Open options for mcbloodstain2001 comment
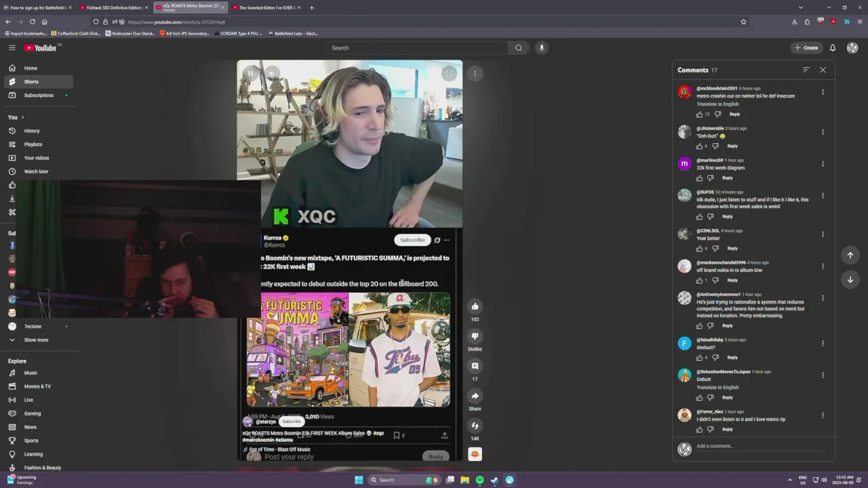Image resolution: width=868 pixels, height=488 pixels. tap(823, 91)
